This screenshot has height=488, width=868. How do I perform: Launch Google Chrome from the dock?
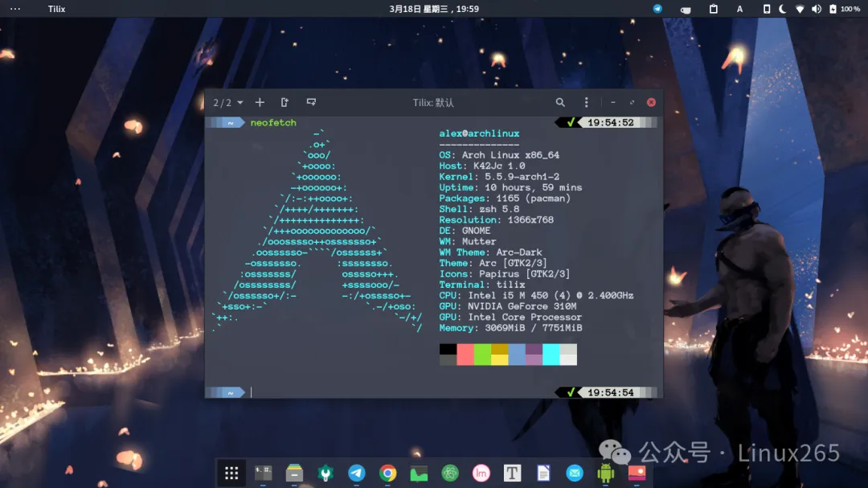coord(387,473)
